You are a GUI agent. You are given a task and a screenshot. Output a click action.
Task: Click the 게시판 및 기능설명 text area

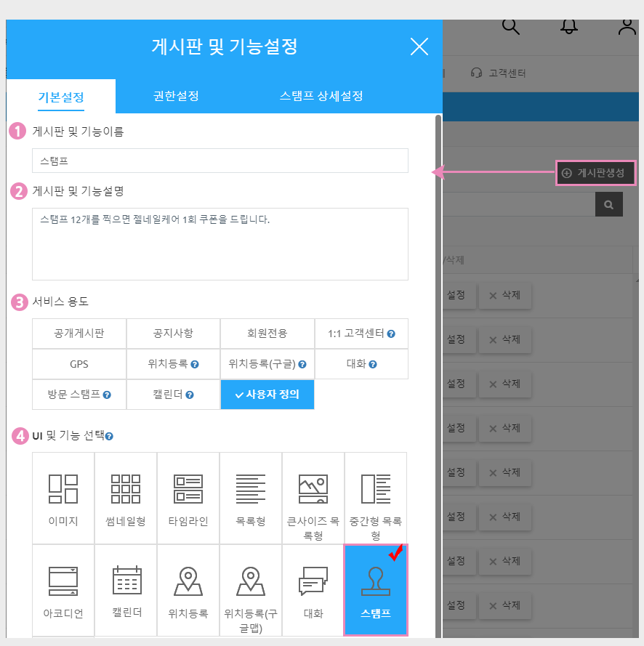click(220, 244)
